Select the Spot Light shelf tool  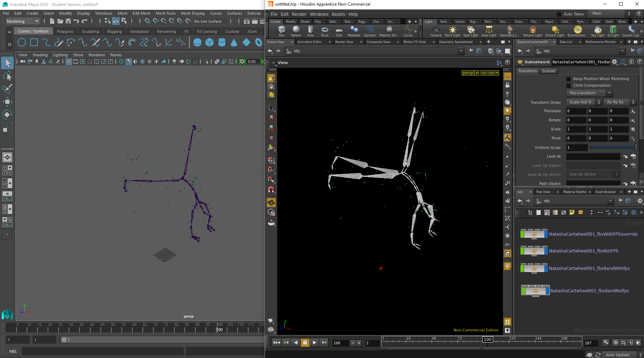click(x=470, y=30)
